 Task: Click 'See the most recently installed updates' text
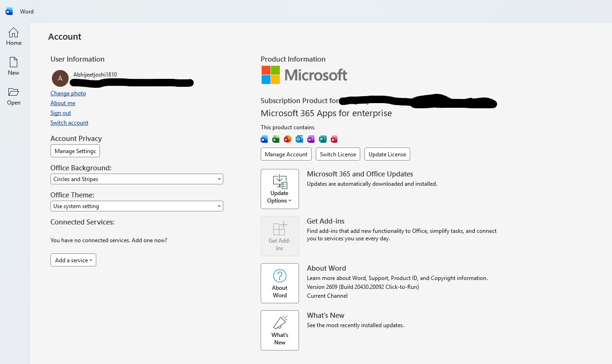pyautogui.click(x=356, y=325)
